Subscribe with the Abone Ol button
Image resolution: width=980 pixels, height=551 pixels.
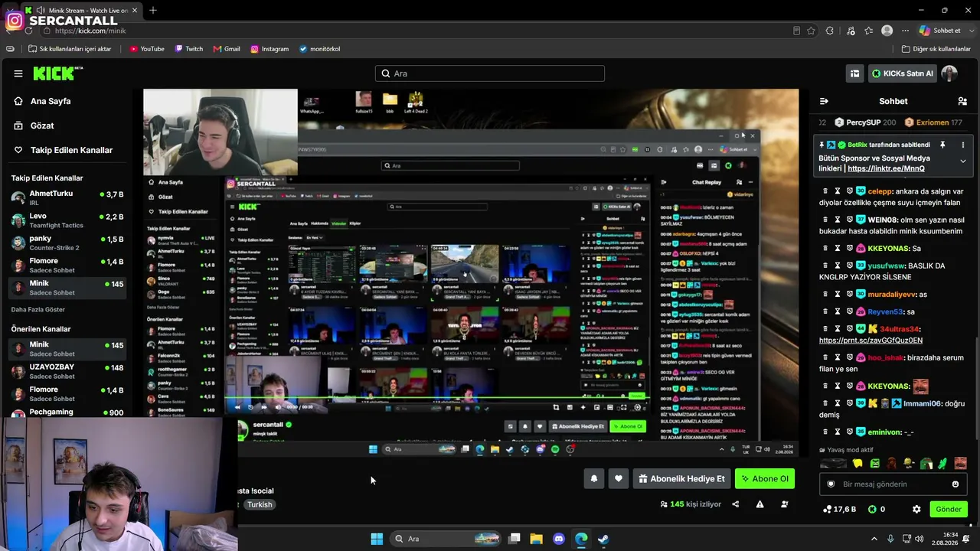click(765, 479)
